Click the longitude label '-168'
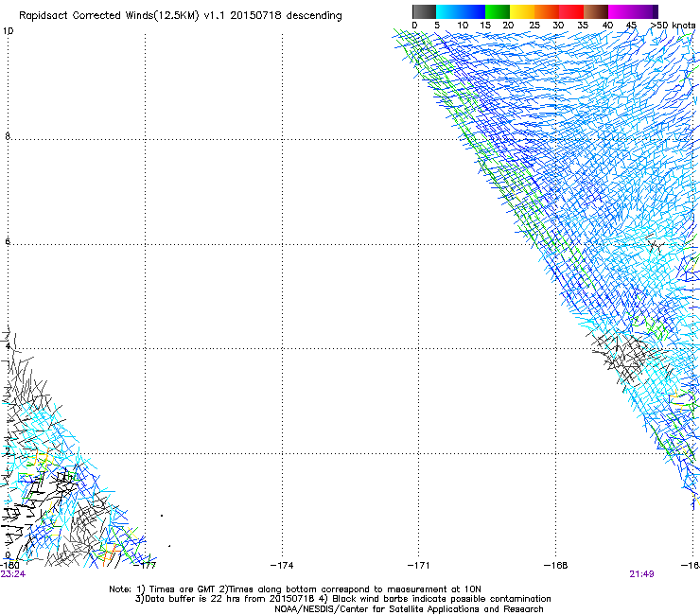This screenshot has height=615, width=700. [x=555, y=566]
